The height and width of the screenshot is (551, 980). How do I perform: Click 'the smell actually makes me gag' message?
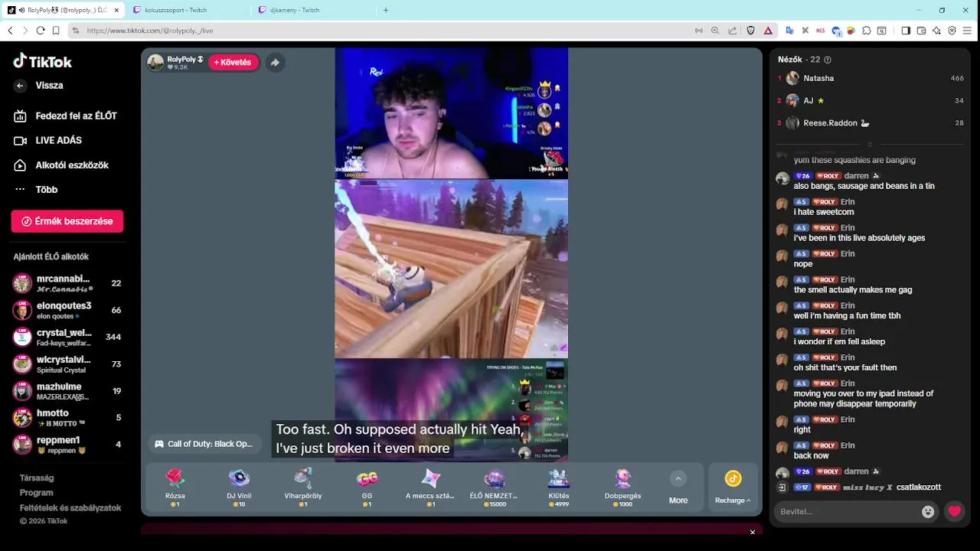pos(853,290)
